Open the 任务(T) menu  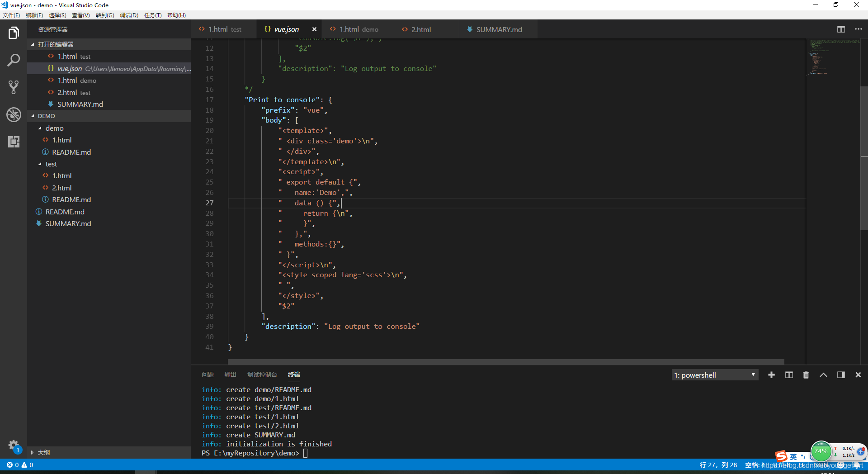click(153, 15)
